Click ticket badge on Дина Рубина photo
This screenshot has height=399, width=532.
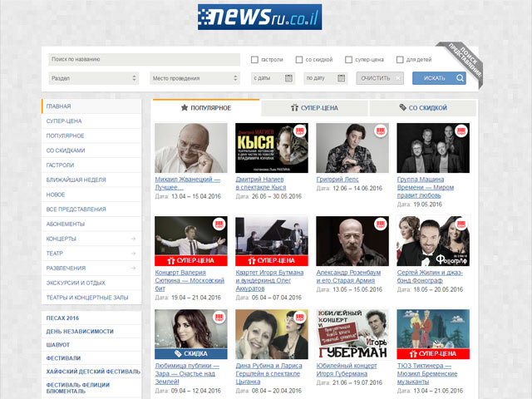[x=300, y=318]
